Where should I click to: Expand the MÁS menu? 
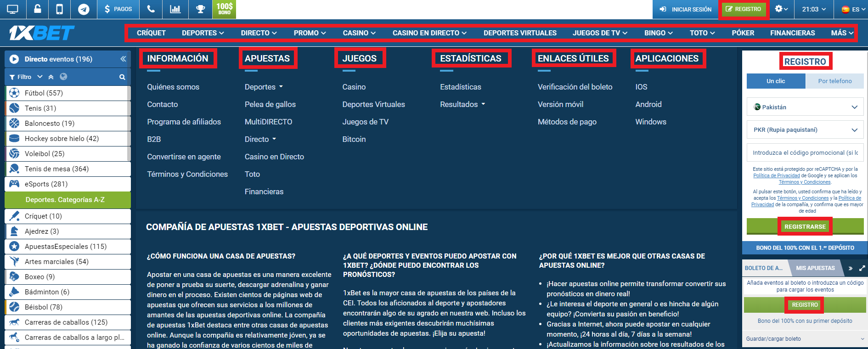click(842, 33)
